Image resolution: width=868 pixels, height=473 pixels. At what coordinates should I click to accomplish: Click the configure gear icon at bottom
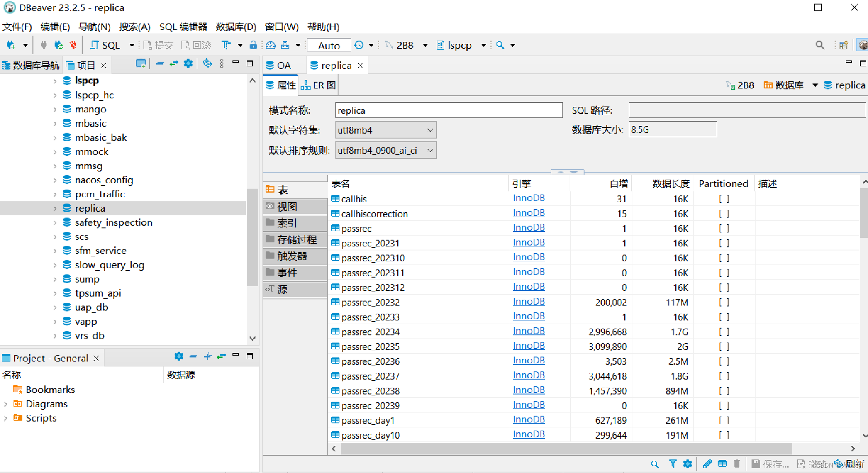[687, 464]
